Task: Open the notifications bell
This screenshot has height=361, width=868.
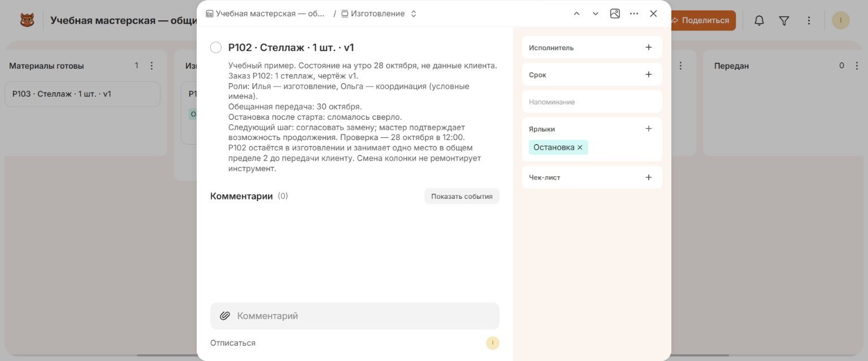Action: [x=759, y=20]
